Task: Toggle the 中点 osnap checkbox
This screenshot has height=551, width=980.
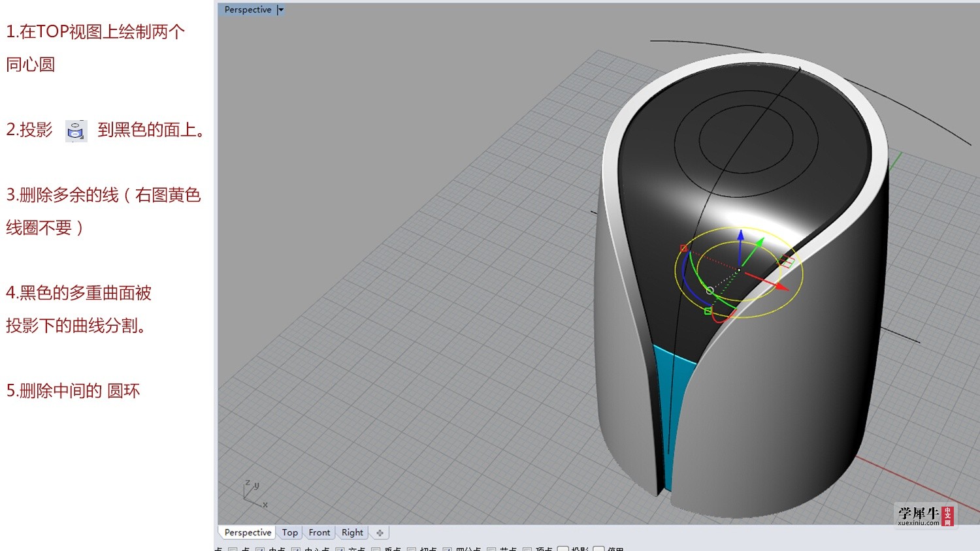Action: click(x=260, y=549)
